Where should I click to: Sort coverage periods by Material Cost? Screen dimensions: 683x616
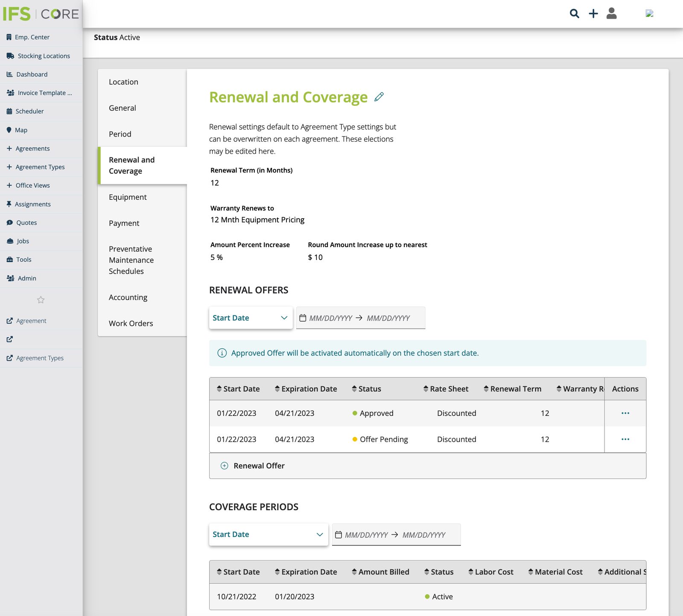(x=555, y=572)
